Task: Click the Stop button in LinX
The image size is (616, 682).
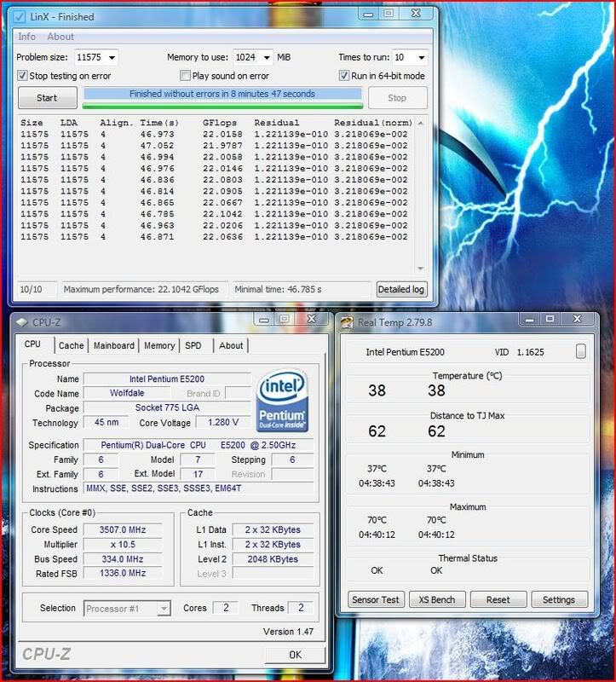Action: coord(397,98)
